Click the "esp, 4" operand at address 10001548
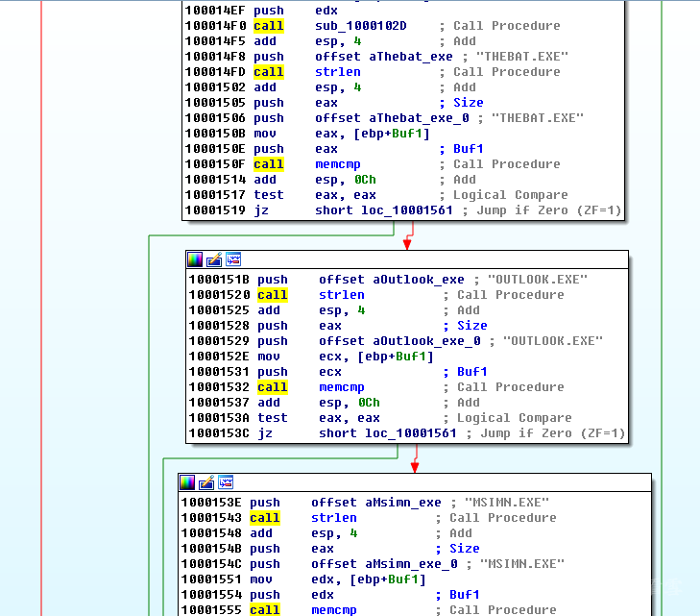700x616 pixels. (334, 533)
